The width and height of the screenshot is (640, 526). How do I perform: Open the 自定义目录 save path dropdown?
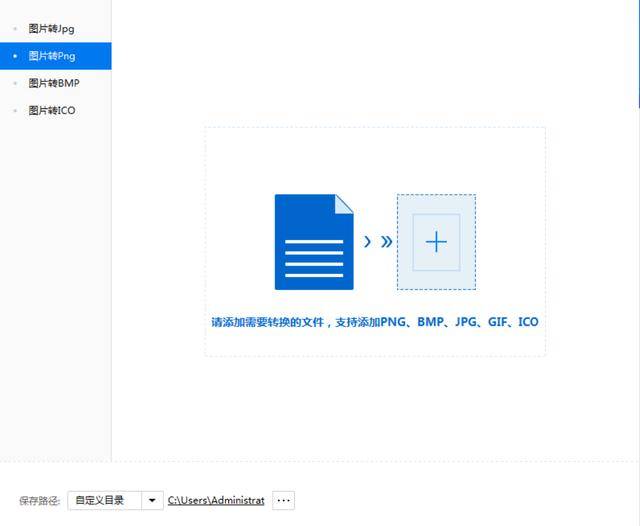[116, 500]
